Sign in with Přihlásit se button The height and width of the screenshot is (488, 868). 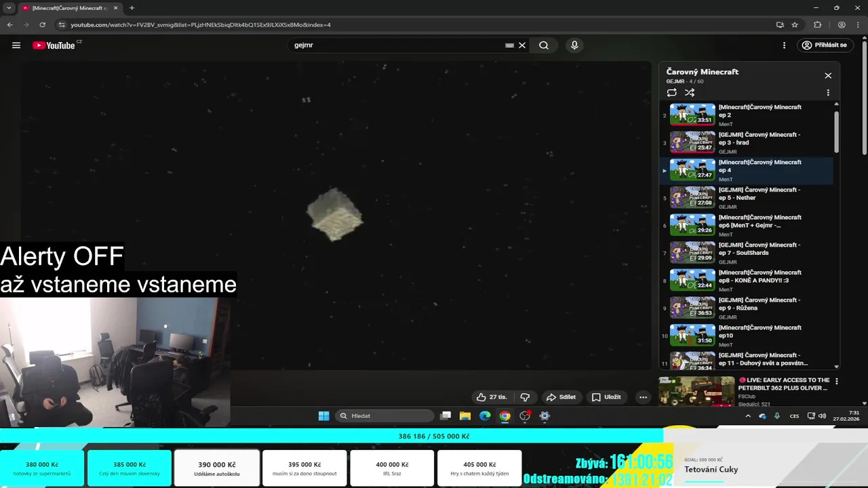[x=825, y=45]
